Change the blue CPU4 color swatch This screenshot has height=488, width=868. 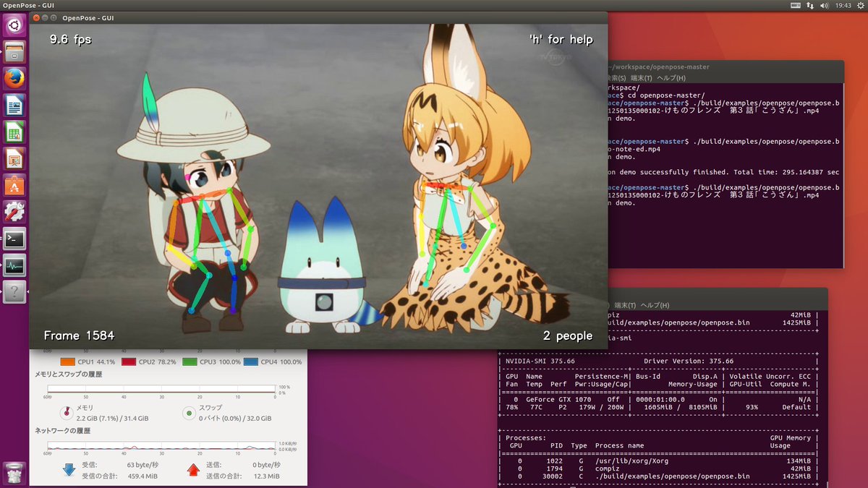click(251, 361)
